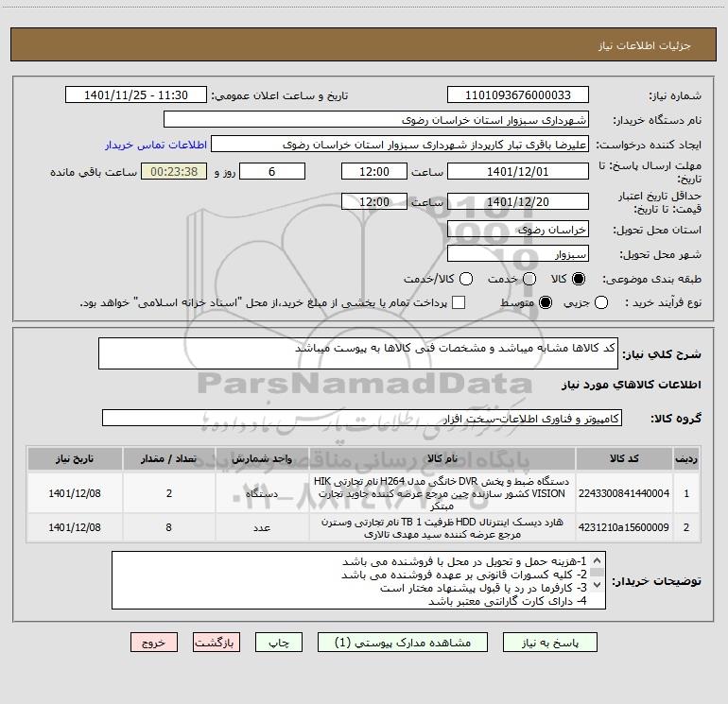Click product code 224330841440004 cell

(x=624, y=493)
